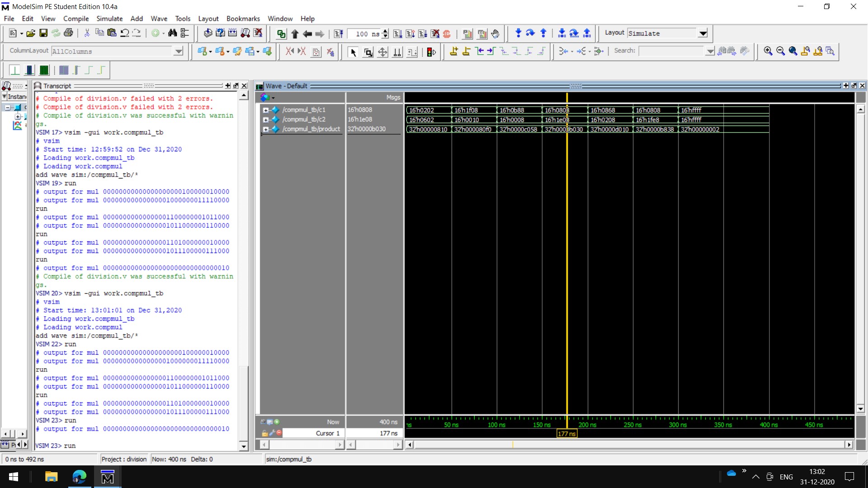The height and width of the screenshot is (488, 868).
Task: Click the Insert Cursor icon
Action: (x=454, y=52)
